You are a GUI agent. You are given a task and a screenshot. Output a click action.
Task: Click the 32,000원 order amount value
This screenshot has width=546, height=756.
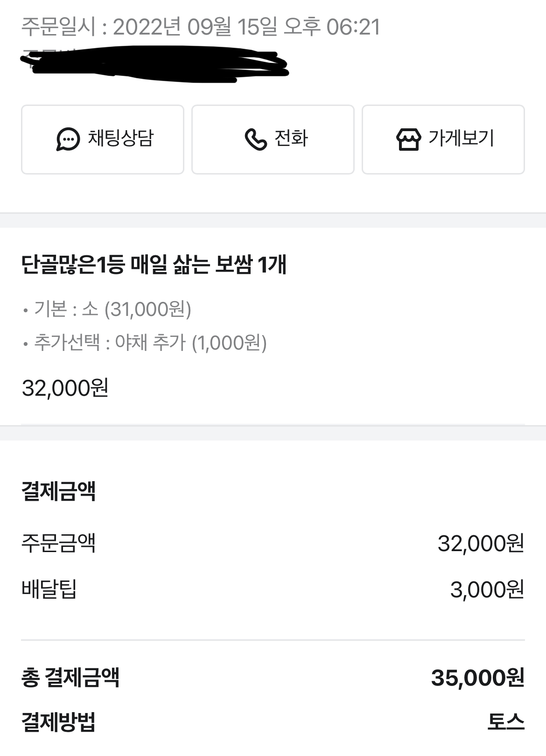(x=481, y=543)
